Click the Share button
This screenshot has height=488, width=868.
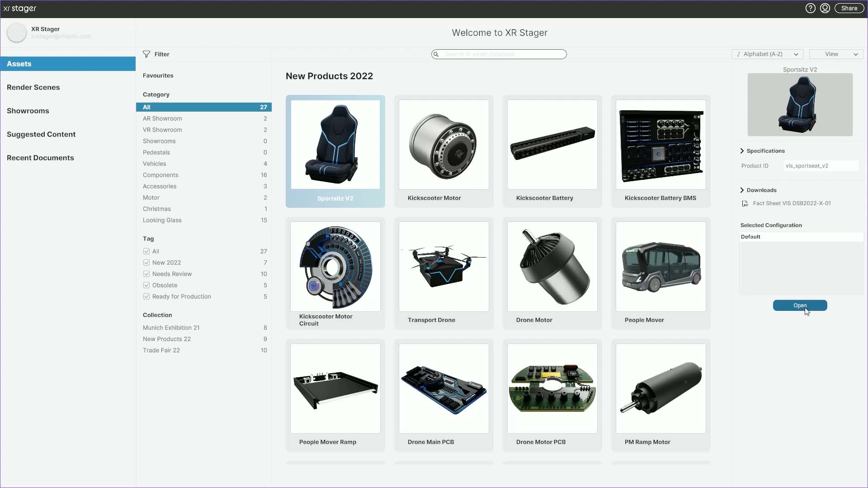point(849,8)
